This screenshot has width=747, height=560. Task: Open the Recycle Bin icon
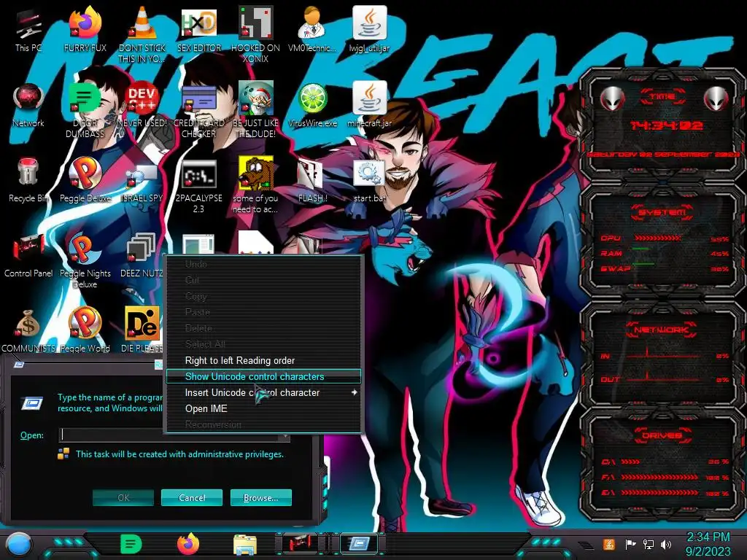tap(28, 181)
